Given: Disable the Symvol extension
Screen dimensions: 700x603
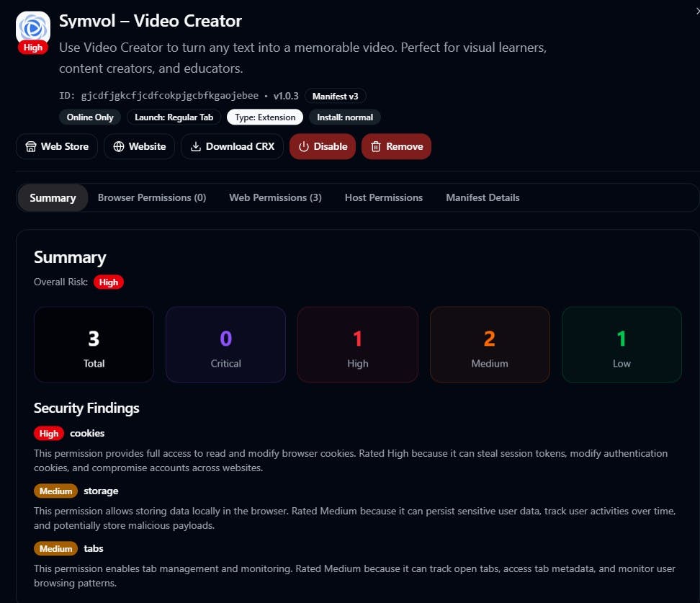Looking at the screenshot, I should point(323,146).
